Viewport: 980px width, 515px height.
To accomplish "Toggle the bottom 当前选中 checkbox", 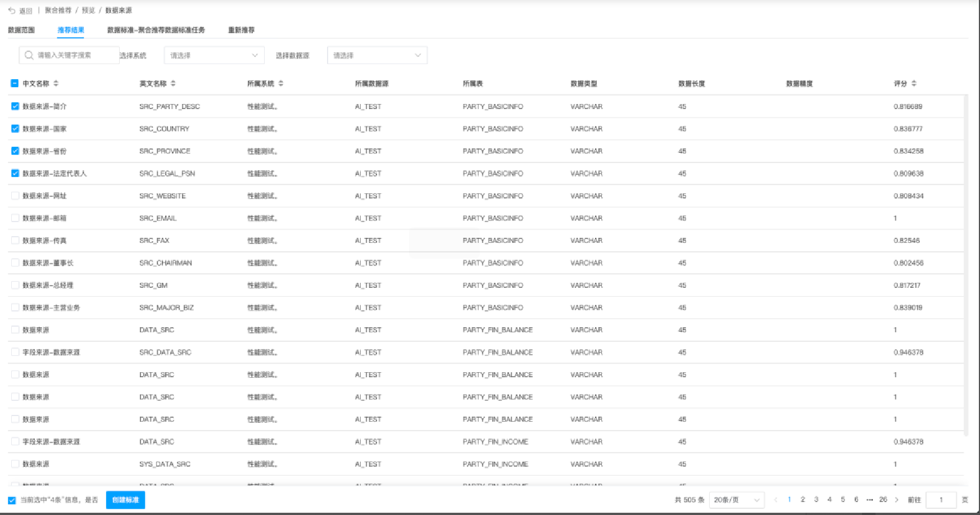I will pyautogui.click(x=12, y=500).
